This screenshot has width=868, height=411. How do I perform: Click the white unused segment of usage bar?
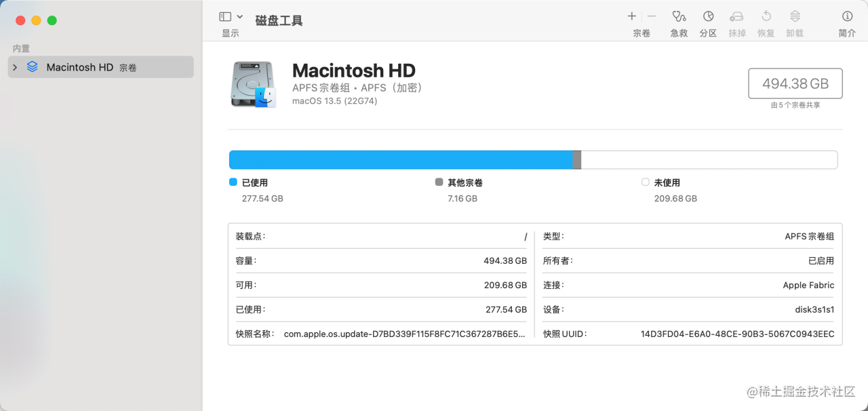[x=709, y=160]
